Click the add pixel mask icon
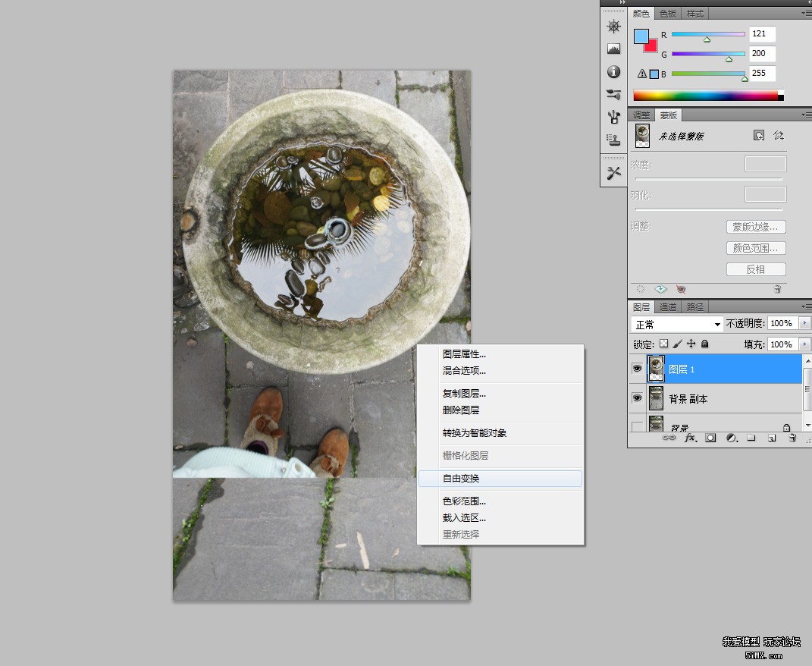The height and width of the screenshot is (666, 812). point(758,135)
